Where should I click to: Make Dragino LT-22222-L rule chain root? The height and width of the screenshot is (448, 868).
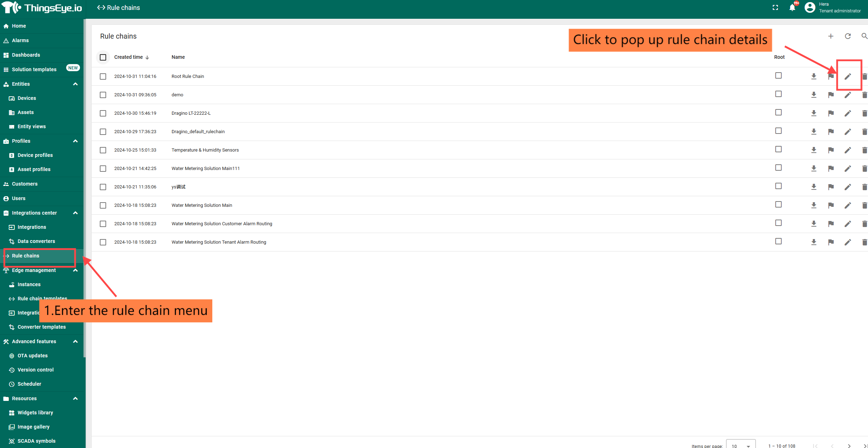(x=831, y=113)
